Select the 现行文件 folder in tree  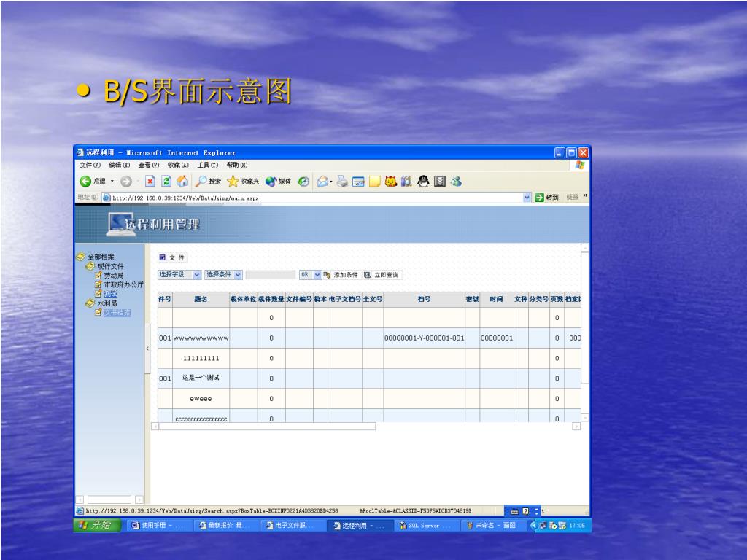point(110,266)
